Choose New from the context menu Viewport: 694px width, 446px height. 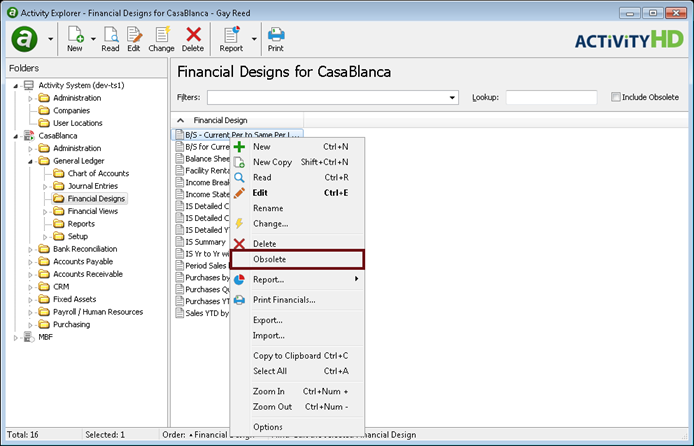[297, 146]
